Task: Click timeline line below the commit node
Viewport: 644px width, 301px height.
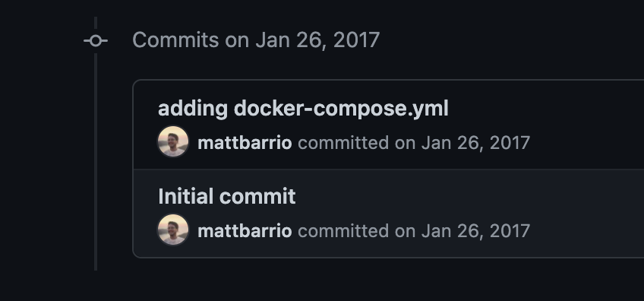Action: click(x=96, y=162)
